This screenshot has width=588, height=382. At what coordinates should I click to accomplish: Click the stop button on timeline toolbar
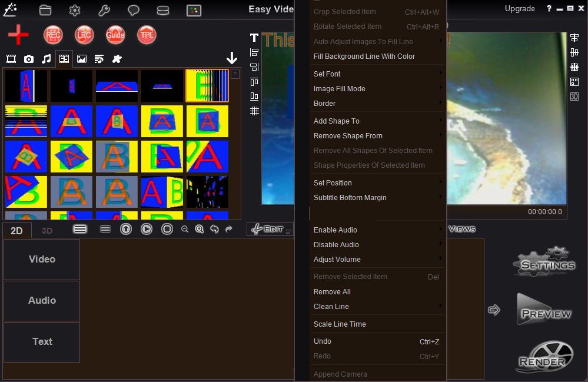tap(167, 229)
